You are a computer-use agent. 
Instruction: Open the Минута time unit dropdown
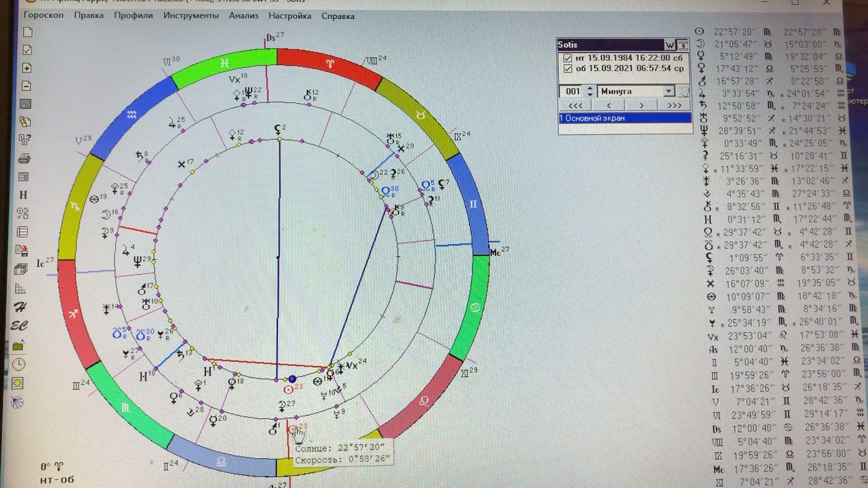coord(669,91)
